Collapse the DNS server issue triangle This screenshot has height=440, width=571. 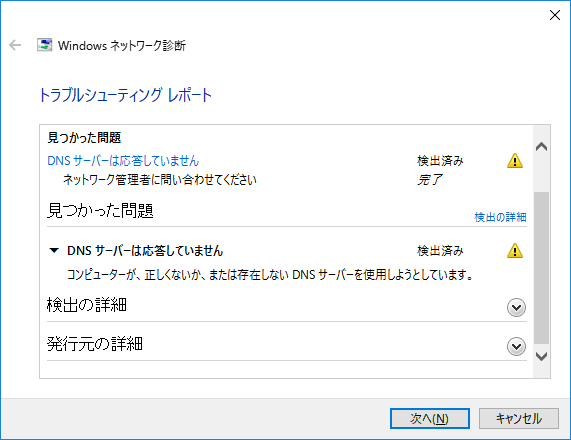pos(54,251)
